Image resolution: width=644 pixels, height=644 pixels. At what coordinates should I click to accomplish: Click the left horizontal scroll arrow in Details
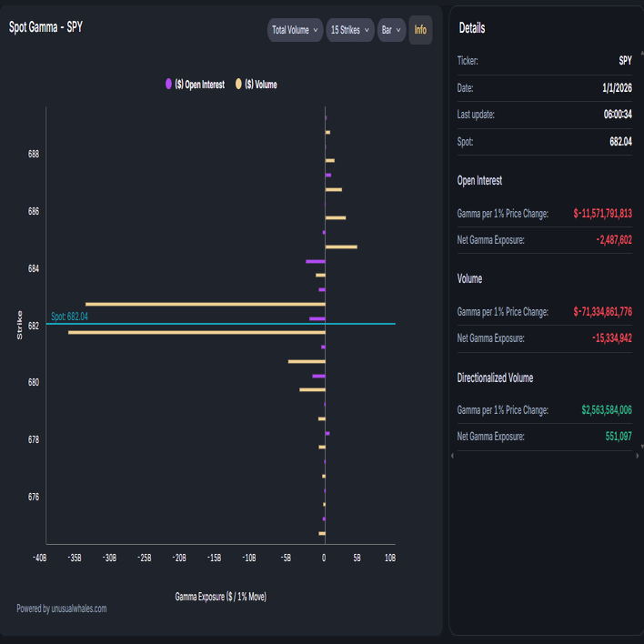[x=452, y=456]
